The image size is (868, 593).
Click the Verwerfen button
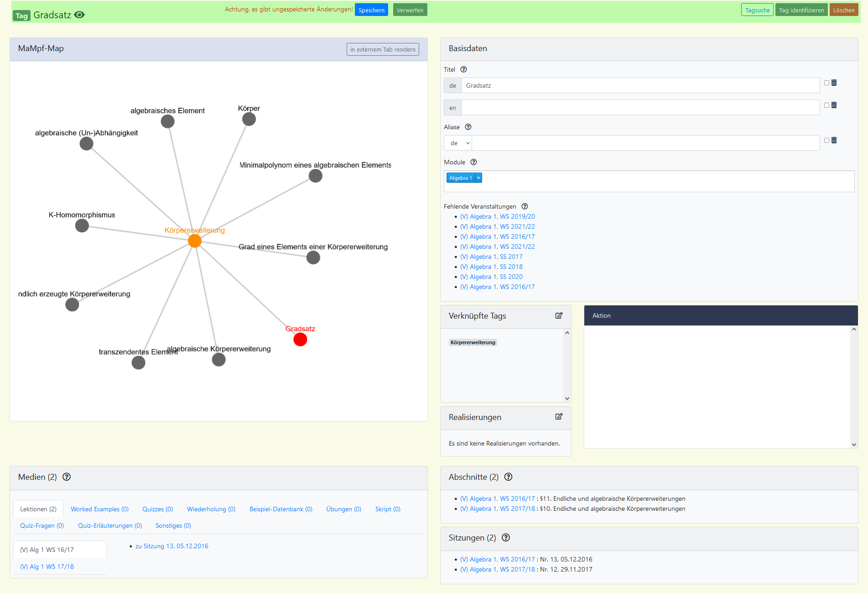click(x=410, y=10)
